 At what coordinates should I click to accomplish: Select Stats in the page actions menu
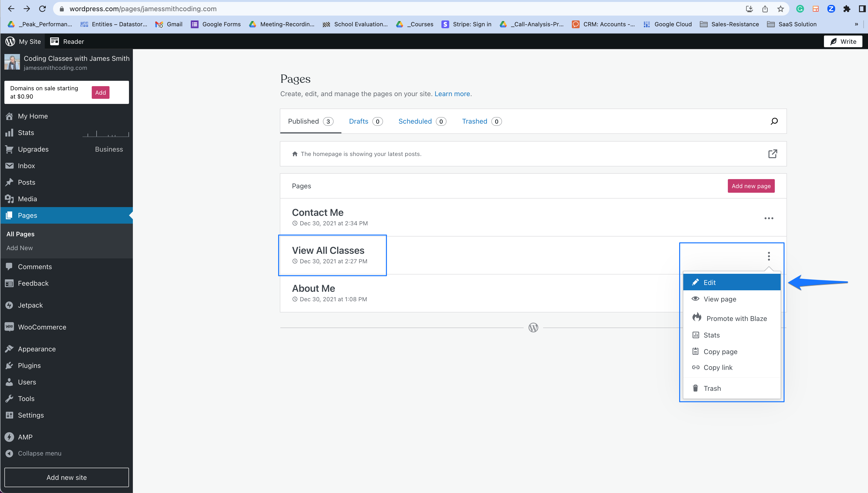click(x=732, y=335)
